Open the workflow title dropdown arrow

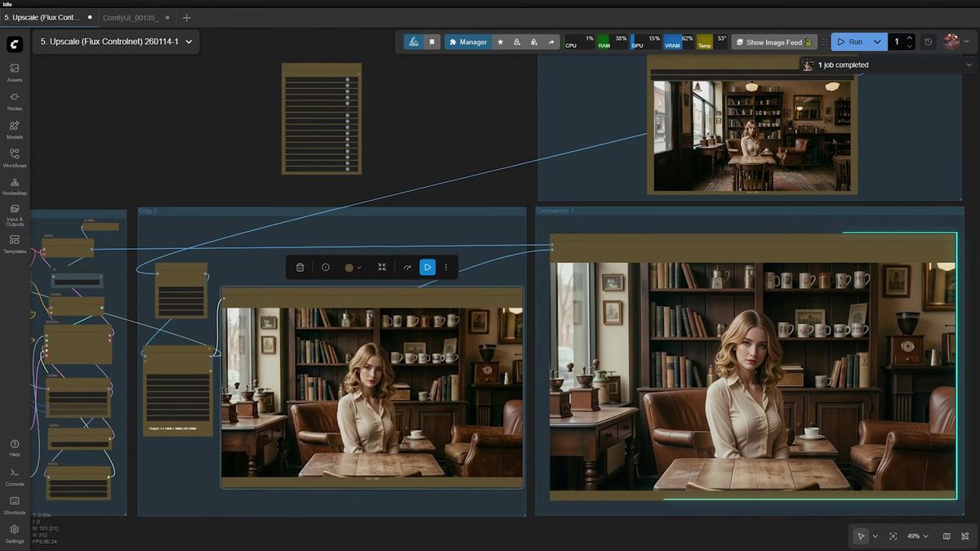[189, 42]
